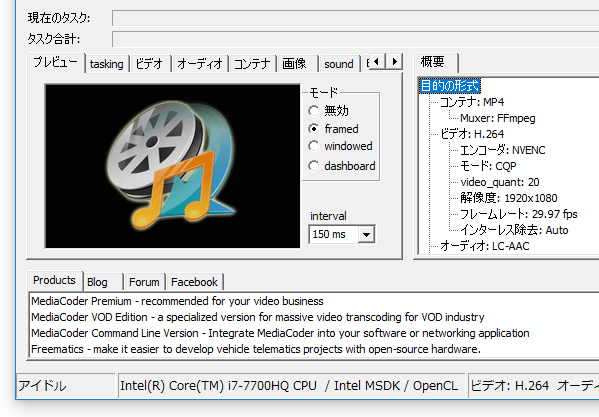599x417 pixels.
Task: Select Muxer: FFmpeg in the tree
Action: tap(498, 118)
